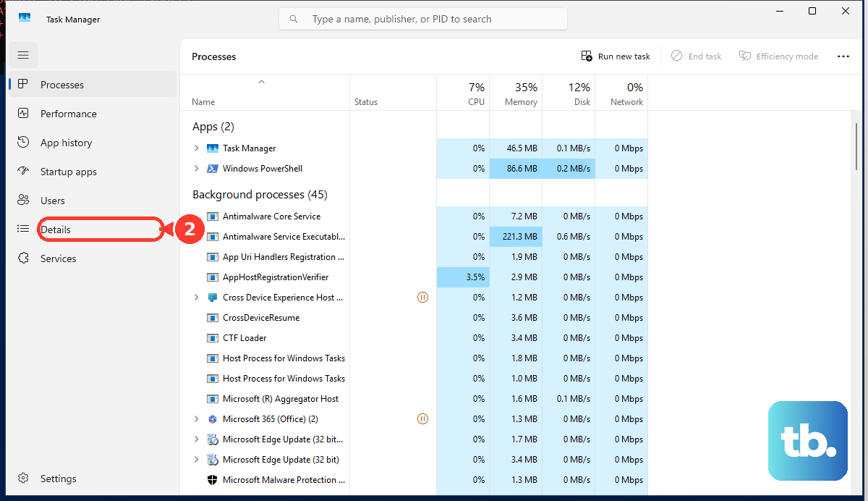Click the Task Manager title bar icon
Viewport: 868px width, 501px height.
25,19
